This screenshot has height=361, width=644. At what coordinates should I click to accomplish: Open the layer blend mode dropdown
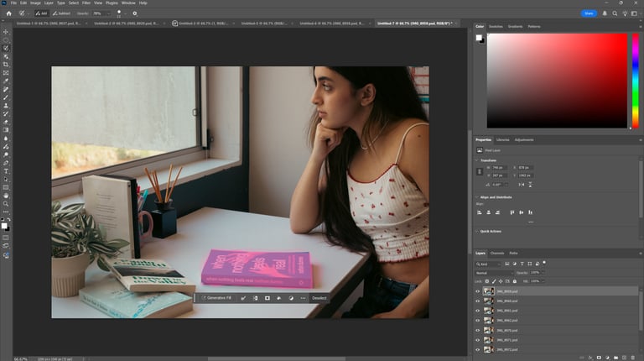(495, 273)
